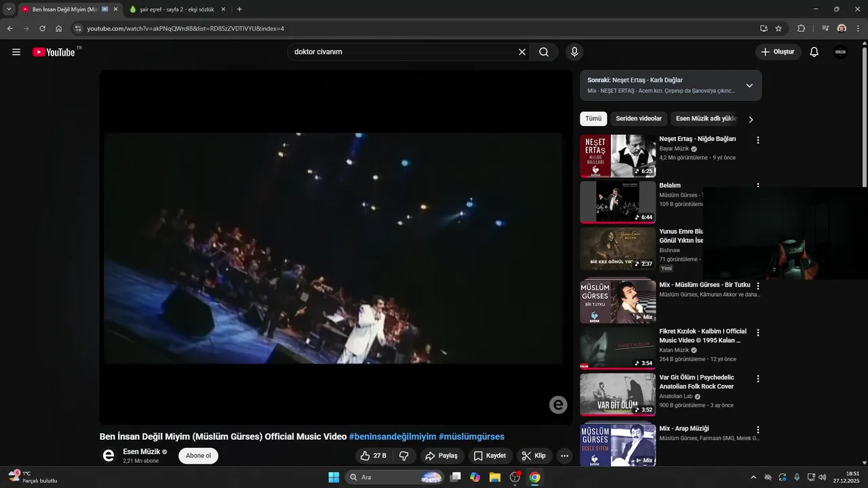Screen dimensions: 868x488
Task: Open options menu for Mix - Müslüm Gürses - Bir Tutku
Action: (758, 286)
